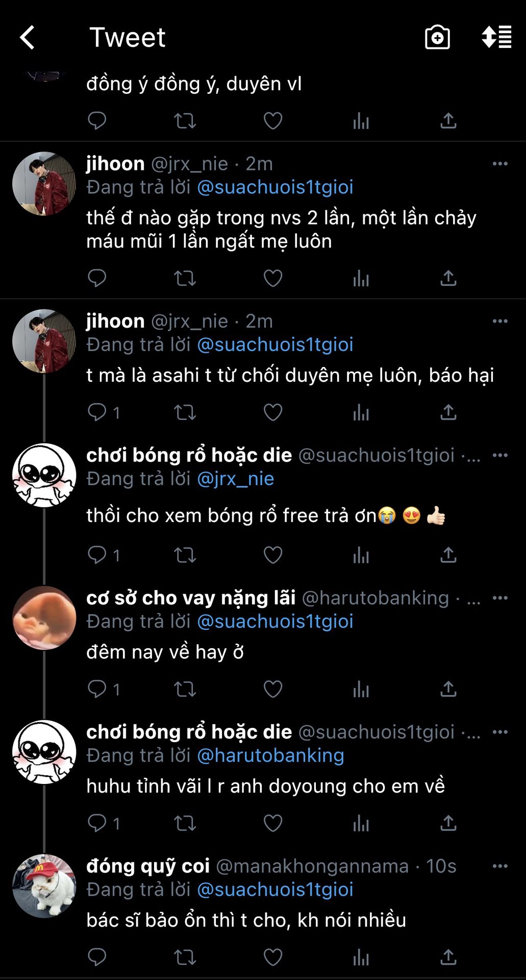This screenshot has height=980, width=526.
Task: Like the 'bác sĩ bảo ổn' tweet
Action: pyautogui.click(x=272, y=957)
